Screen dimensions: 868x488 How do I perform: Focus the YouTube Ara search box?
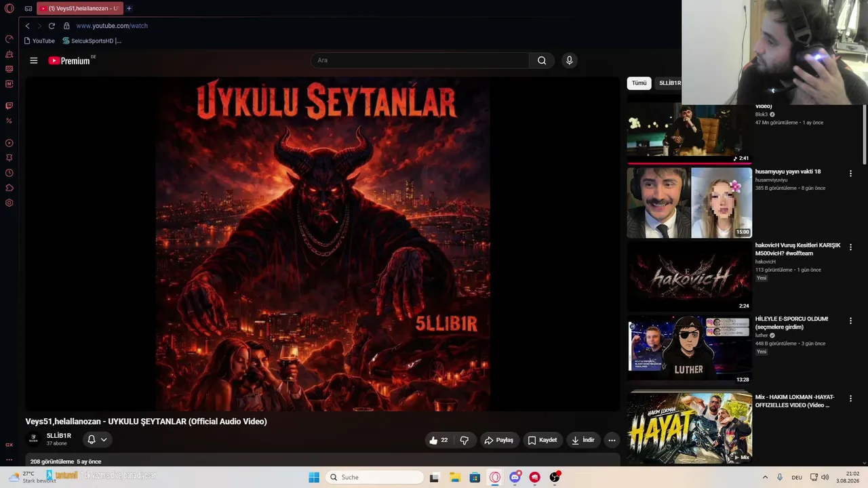pyautogui.click(x=420, y=60)
